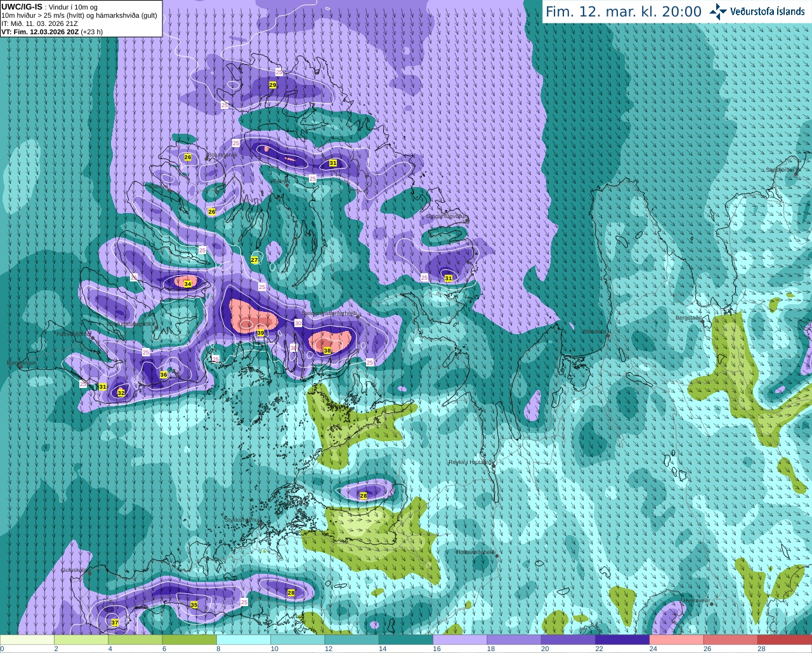
Task: Click the olive green 6–8 legend swatch
Action: (189, 640)
